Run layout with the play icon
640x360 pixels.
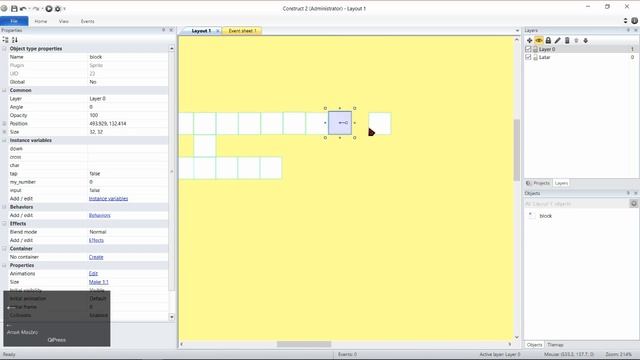pos(49,8)
